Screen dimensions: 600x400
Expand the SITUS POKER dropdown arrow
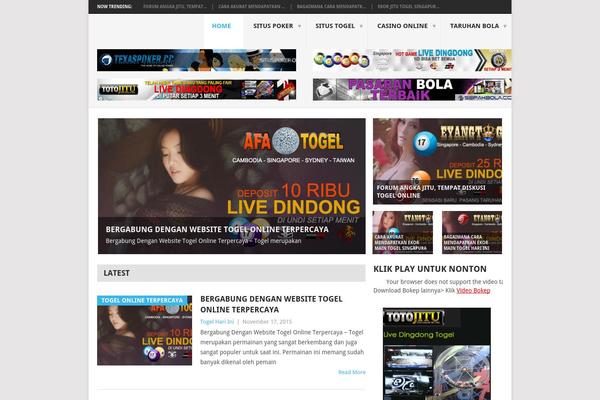(x=299, y=26)
